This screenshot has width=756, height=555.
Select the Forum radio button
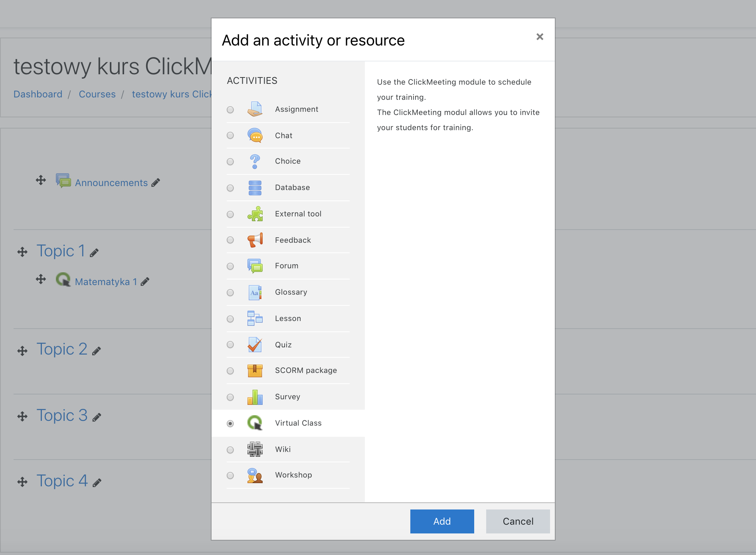tap(230, 266)
